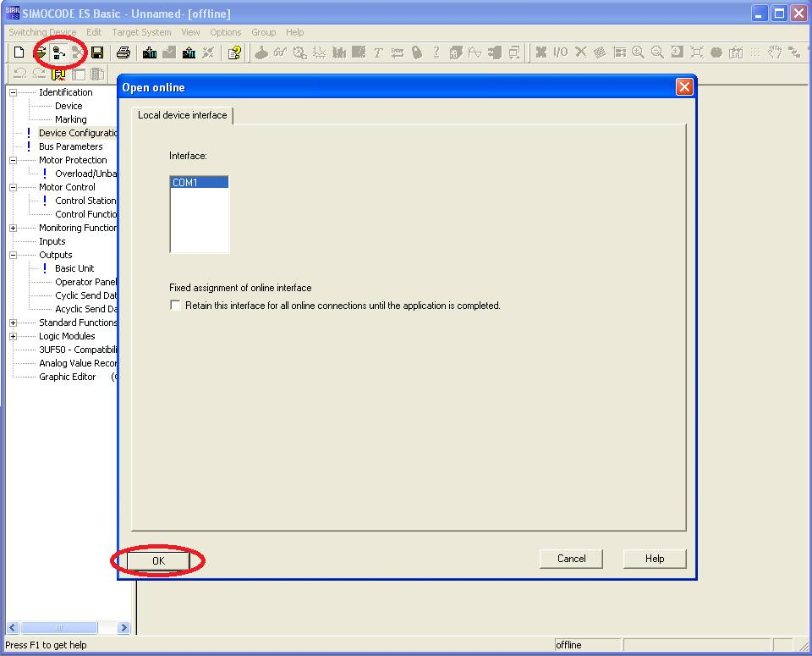Collapse the Motor Protection tree node
The width and height of the screenshot is (812, 656).
[13, 161]
